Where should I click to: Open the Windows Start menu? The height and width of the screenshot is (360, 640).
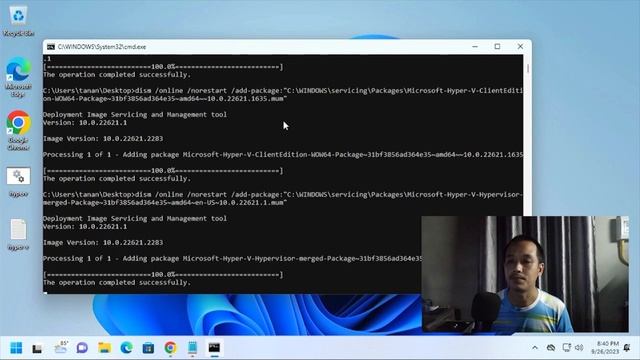(16, 348)
